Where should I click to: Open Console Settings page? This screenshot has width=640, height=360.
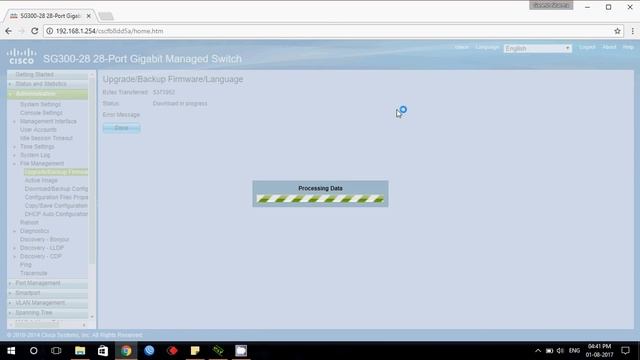click(x=41, y=113)
